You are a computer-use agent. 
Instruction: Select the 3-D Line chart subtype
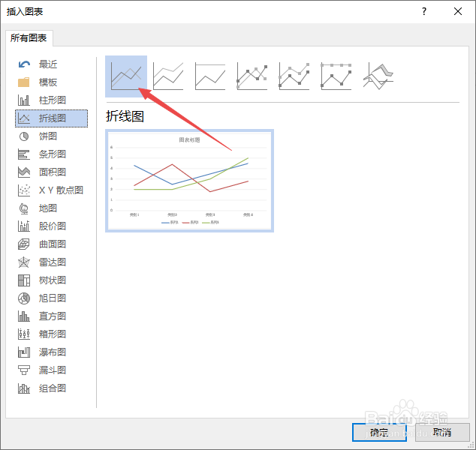coord(378,76)
